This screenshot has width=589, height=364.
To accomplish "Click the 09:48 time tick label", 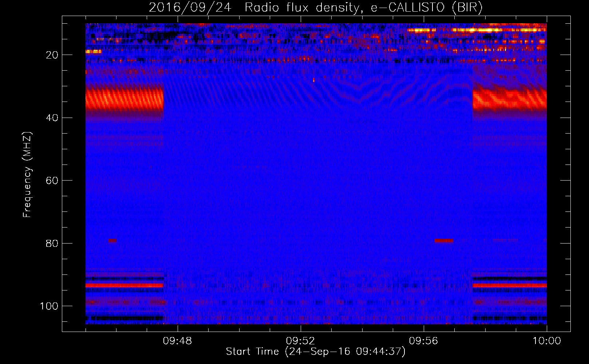I will point(178,341).
